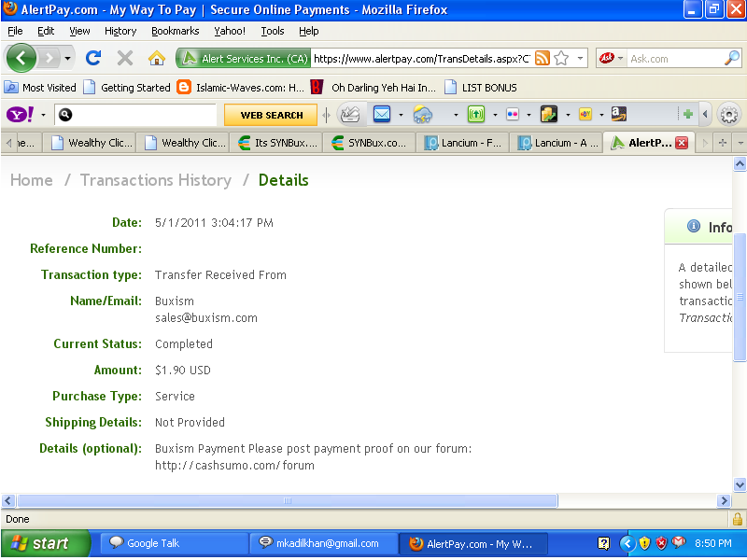
Task: Open the Edit menu
Action: tap(46, 31)
